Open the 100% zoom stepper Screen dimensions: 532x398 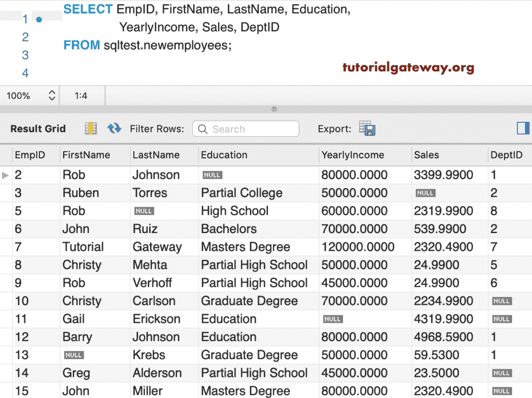pyautogui.click(x=52, y=96)
